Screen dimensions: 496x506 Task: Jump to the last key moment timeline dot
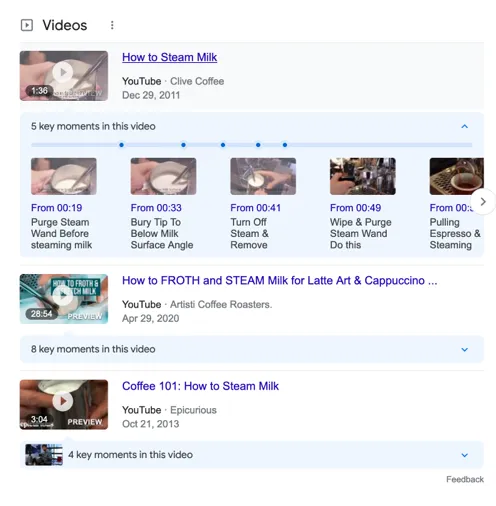[285, 145]
